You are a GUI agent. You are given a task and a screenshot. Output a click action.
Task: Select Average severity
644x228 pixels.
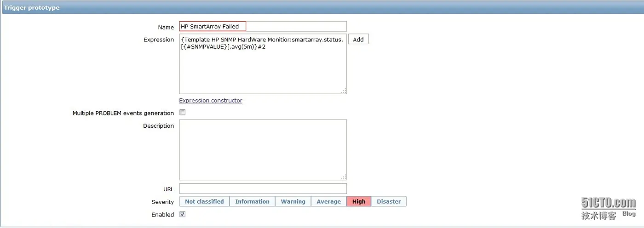point(328,201)
